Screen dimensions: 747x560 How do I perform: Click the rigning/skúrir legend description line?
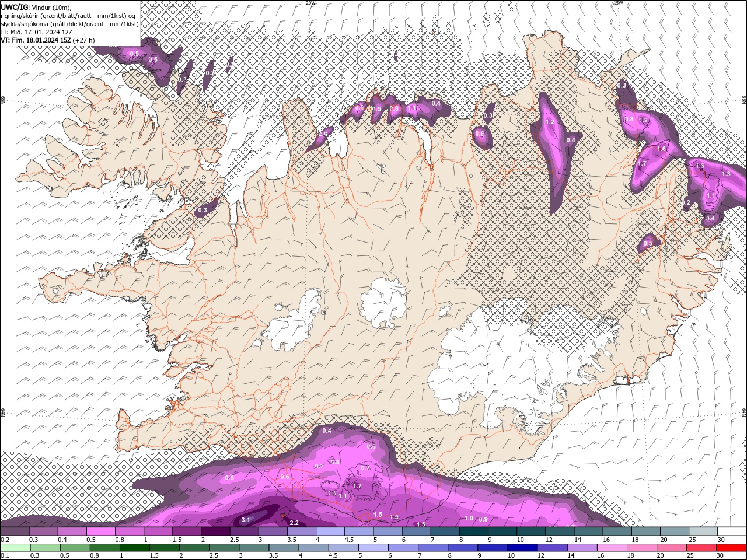tap(68, 16)
